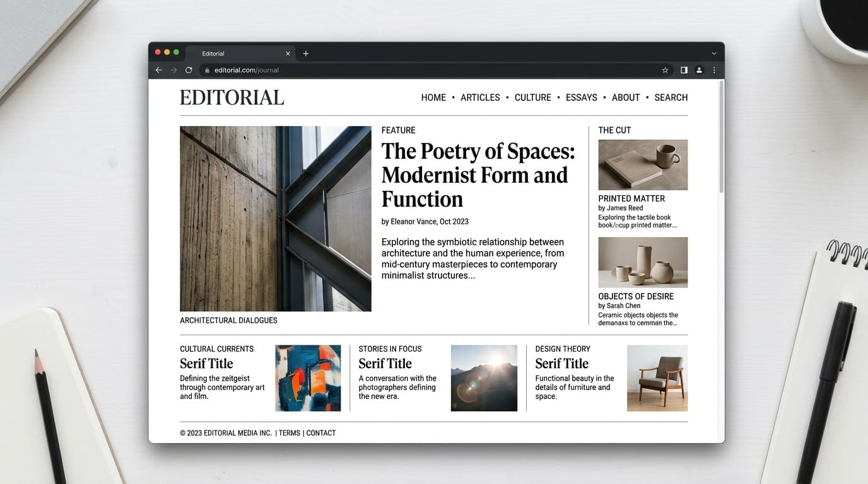This screenshot has height=484, width=868.
Task: Open the ARTICLES navigation item
Action: [480, 98]
